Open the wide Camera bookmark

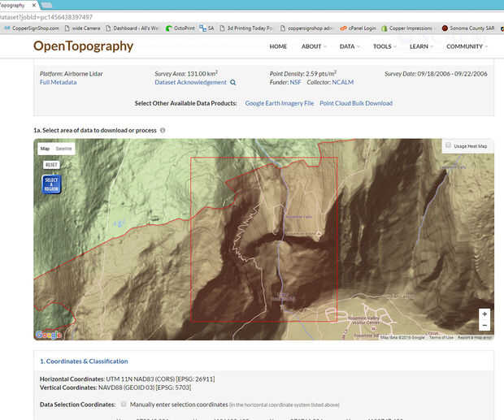(x=82, y=28)
